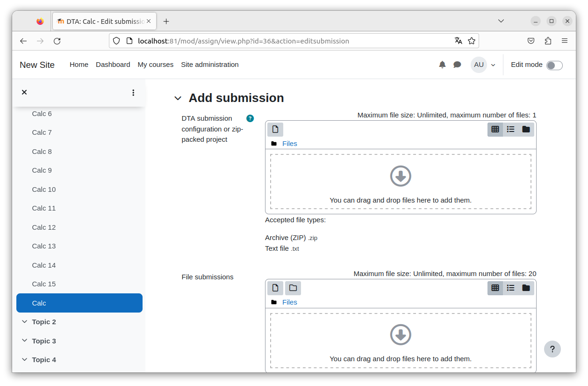
Task: Select Calc 13 in course index
Action: 44,246
